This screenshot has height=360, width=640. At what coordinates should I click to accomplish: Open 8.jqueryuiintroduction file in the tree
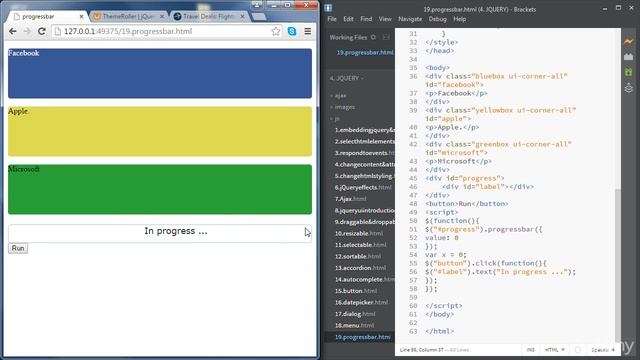[x=364, y=210]
